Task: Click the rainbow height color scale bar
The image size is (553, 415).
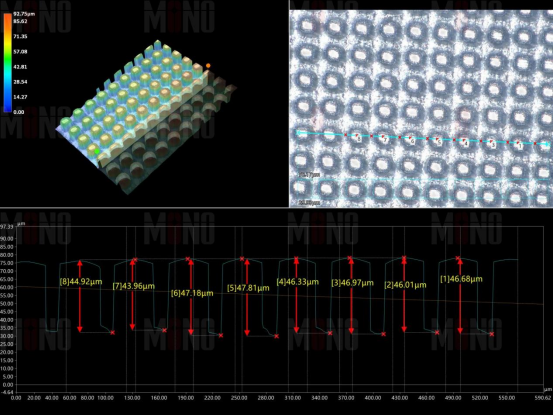Action: click(7, 63)
